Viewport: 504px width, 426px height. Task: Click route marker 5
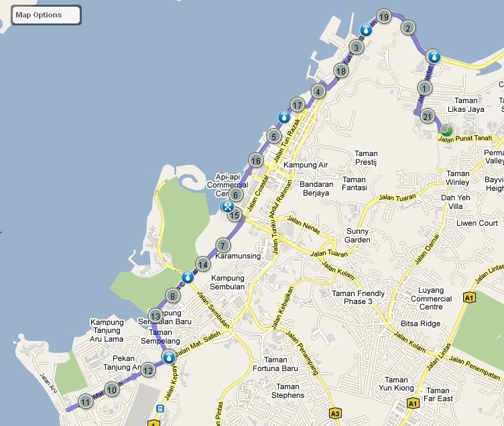click(274, 137)
